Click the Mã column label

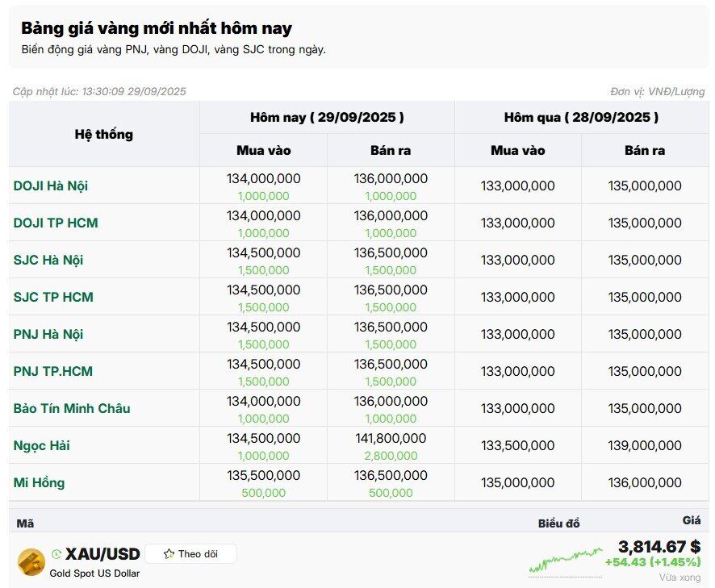[x=25, y=523]
